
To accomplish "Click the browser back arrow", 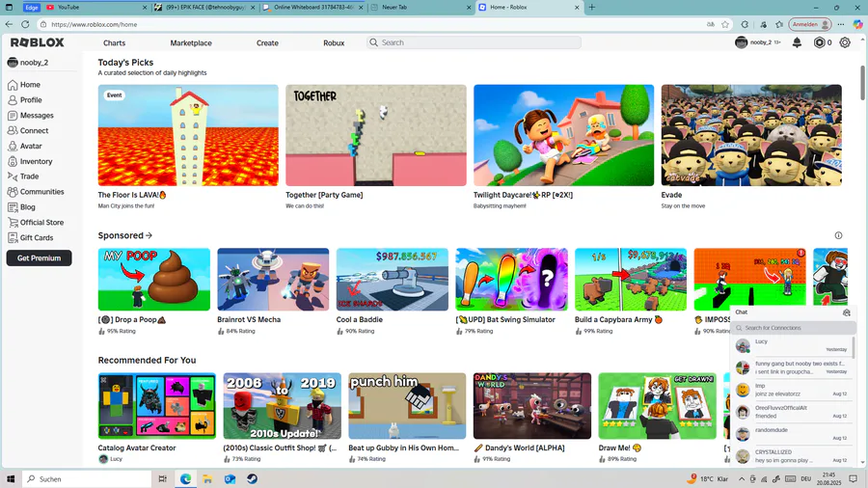I will tap(9, 24).
